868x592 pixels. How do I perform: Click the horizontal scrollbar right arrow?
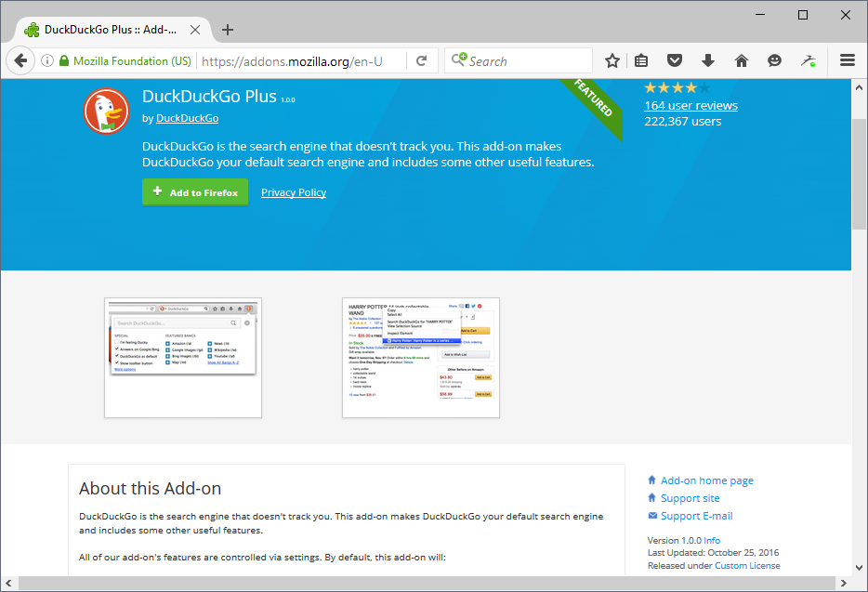844,583
